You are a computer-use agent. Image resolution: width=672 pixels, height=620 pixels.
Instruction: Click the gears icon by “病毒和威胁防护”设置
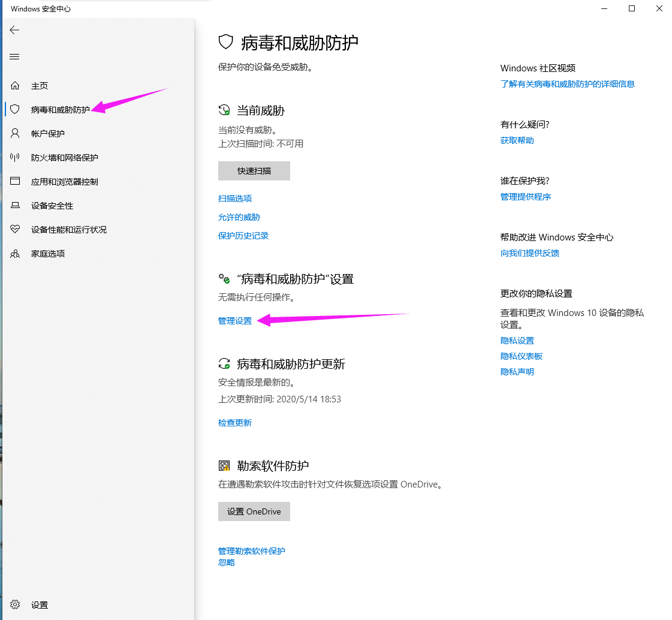tap(224, 279)
